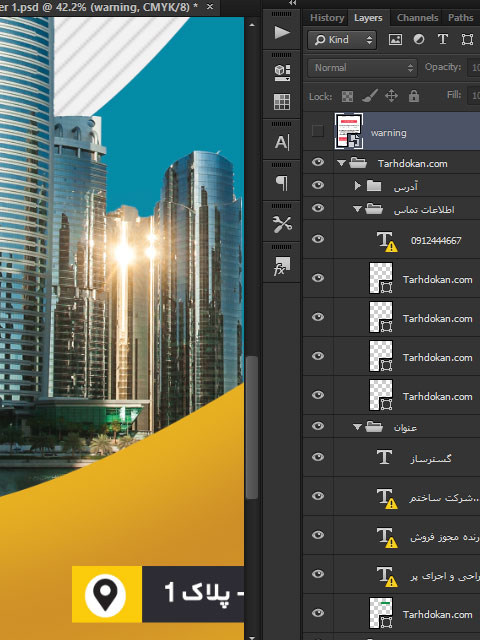Filter layers by shape layers icon

click(x=467, y=40)
